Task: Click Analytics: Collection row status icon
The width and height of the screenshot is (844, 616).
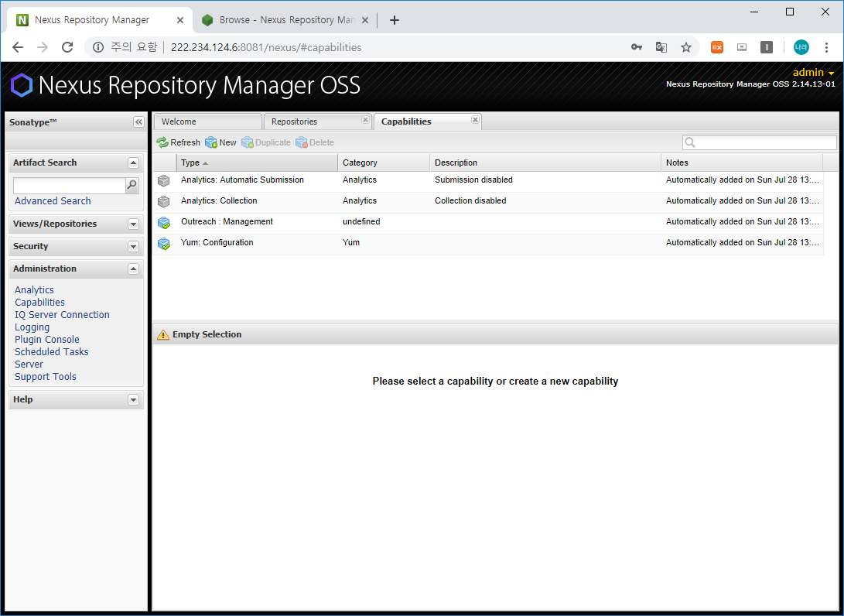Action: (x=164, y=201)
